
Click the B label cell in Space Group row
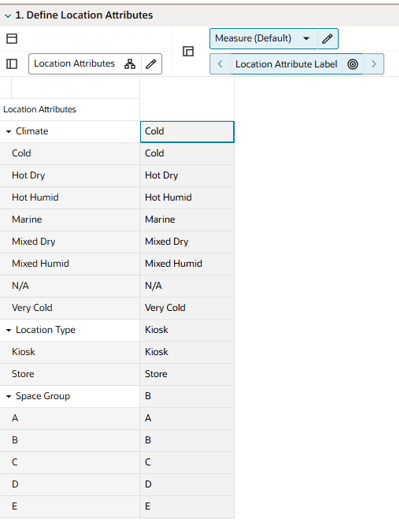[187, 396]
